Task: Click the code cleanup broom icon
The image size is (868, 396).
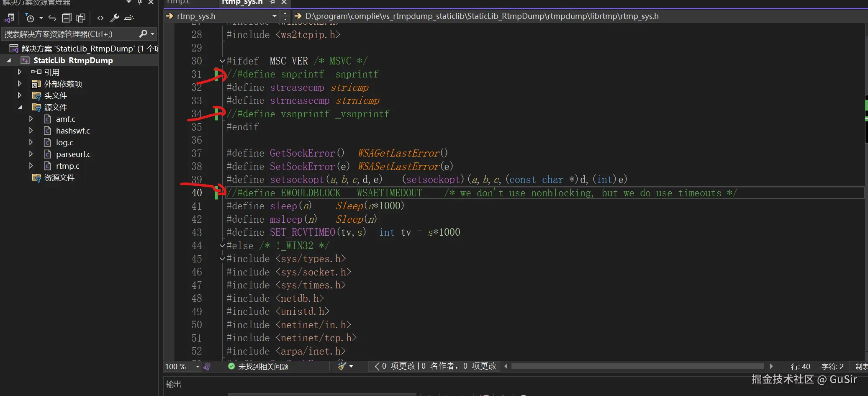Action: [x=342, y=367]
